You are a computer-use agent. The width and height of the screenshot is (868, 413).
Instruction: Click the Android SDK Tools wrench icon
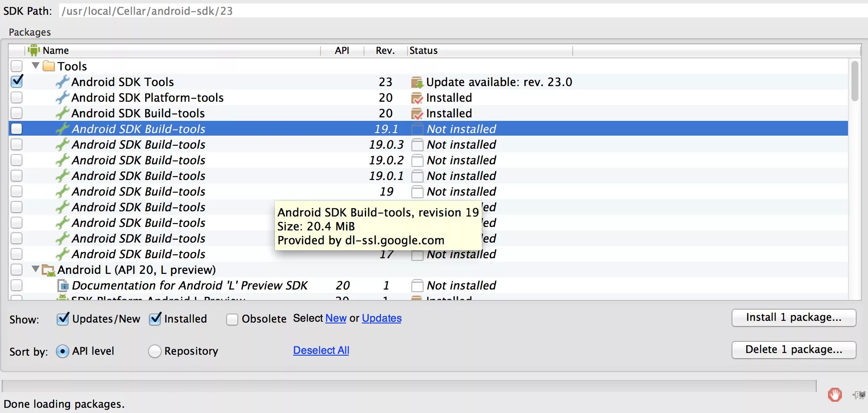(x=63, y=82)
